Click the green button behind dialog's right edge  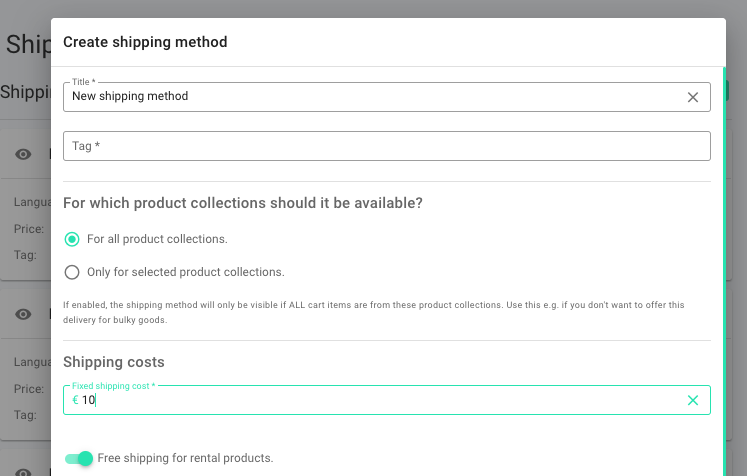coord(728,90)
